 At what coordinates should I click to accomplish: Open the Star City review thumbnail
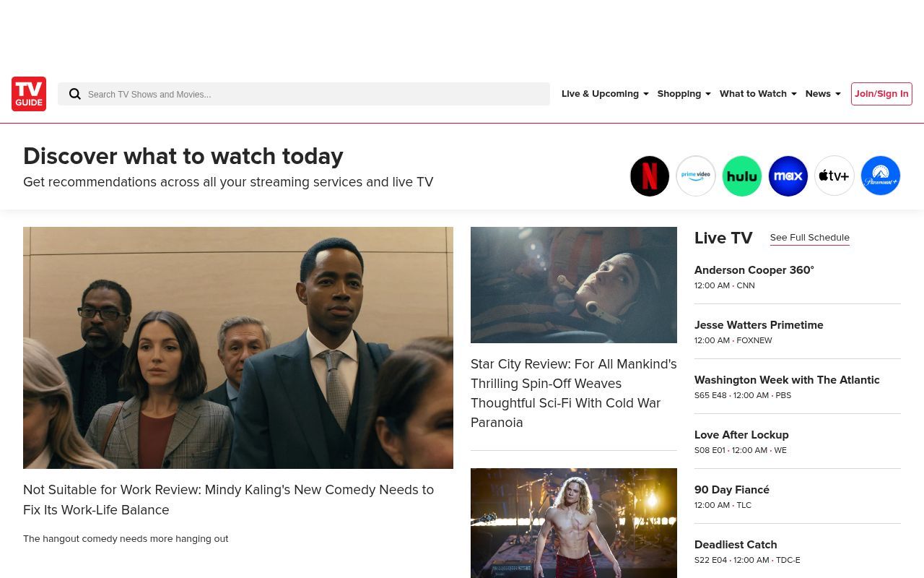coord(574,285)
